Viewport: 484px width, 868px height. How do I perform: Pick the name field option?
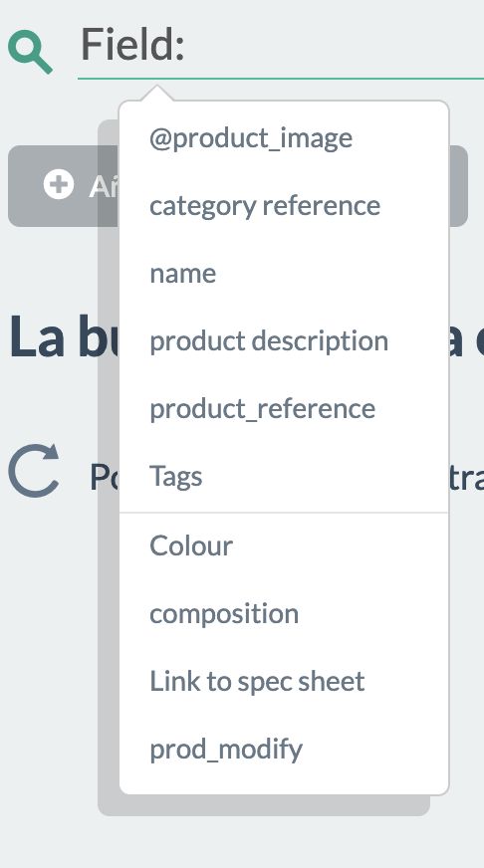click(183, 274)
